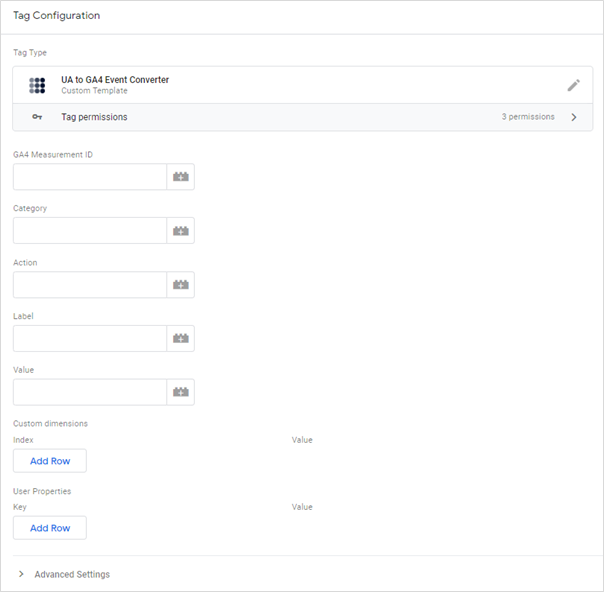Select the UA to GA4 Event Converter title
Viewport: 604px width, 592px height.
[x=115, y=80]
